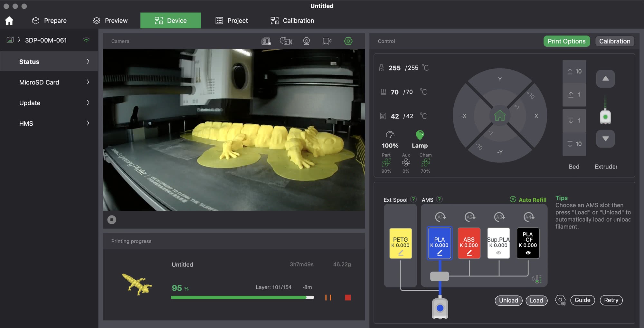Toggle the chamber Lamp

(420, 139)
